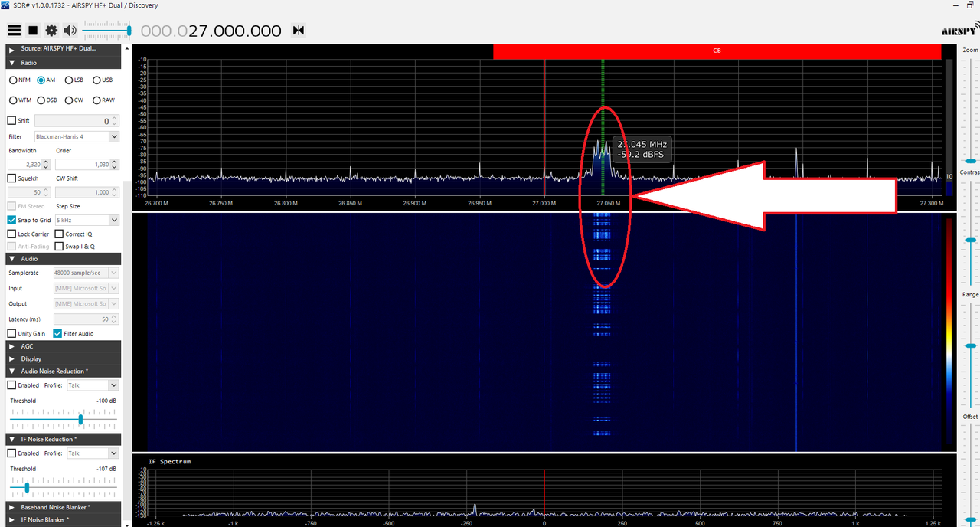Image resolution: width=980 pixels, height=527 pixels.
Task: Open the settings gear configuration
Action: pyautogui.click(x=51, y=31)
